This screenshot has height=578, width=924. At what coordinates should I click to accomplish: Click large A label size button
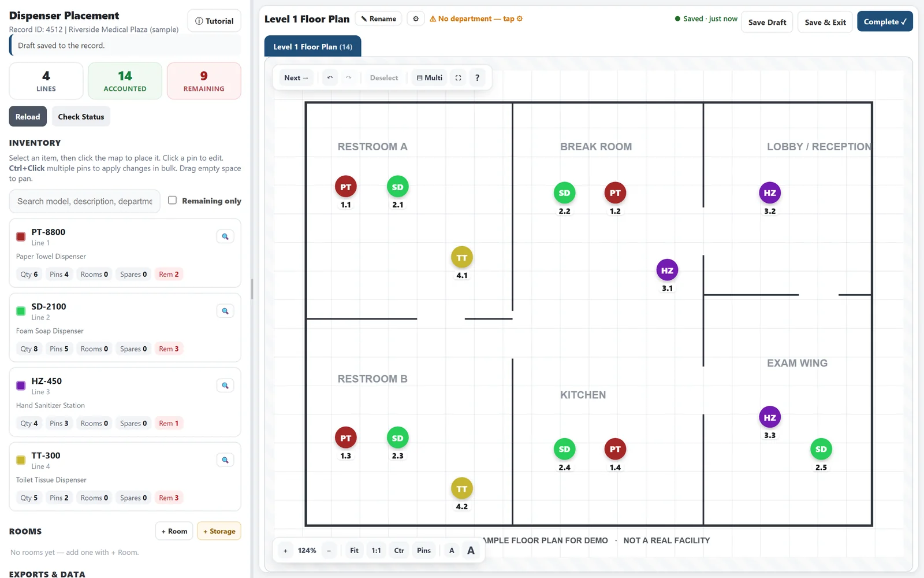471,550
